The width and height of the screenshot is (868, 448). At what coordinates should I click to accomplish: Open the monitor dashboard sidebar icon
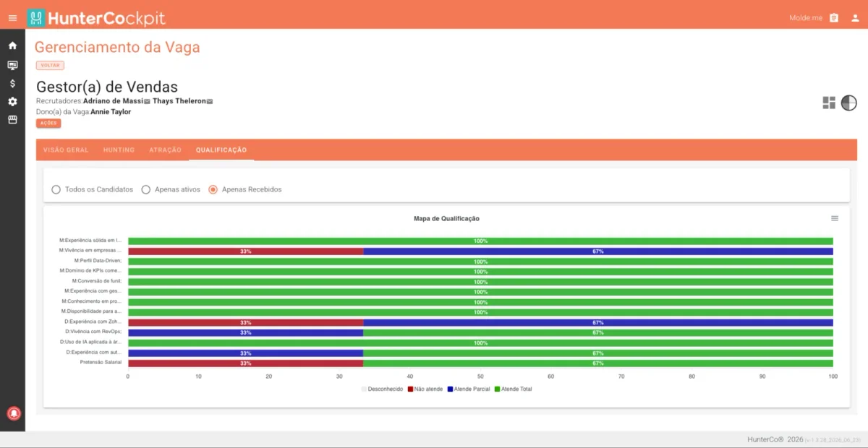12,64
